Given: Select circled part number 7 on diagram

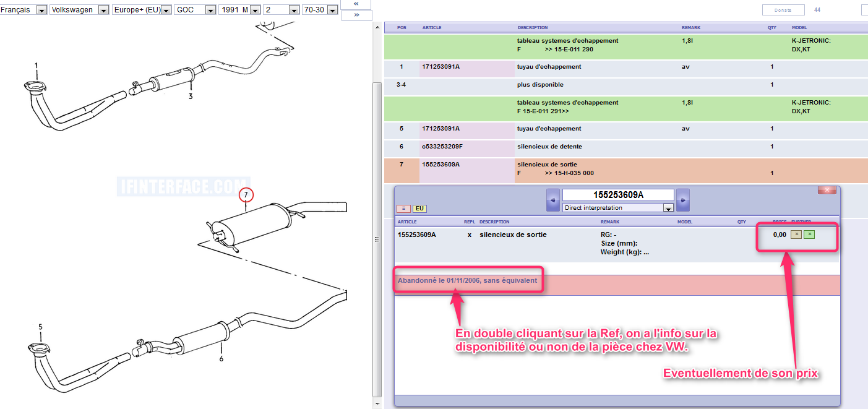Looking at the screenshot, I should click(x=246, y=196).
